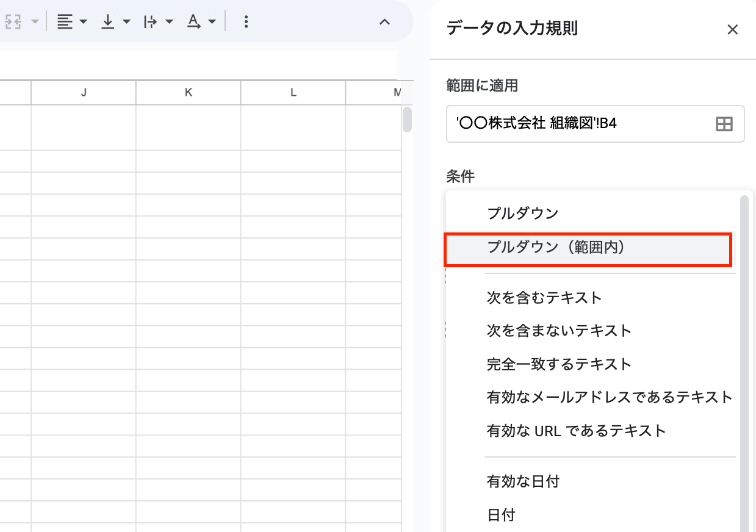Select the プルダウン condition
756x532 pixels.
[x=522, y=213]
